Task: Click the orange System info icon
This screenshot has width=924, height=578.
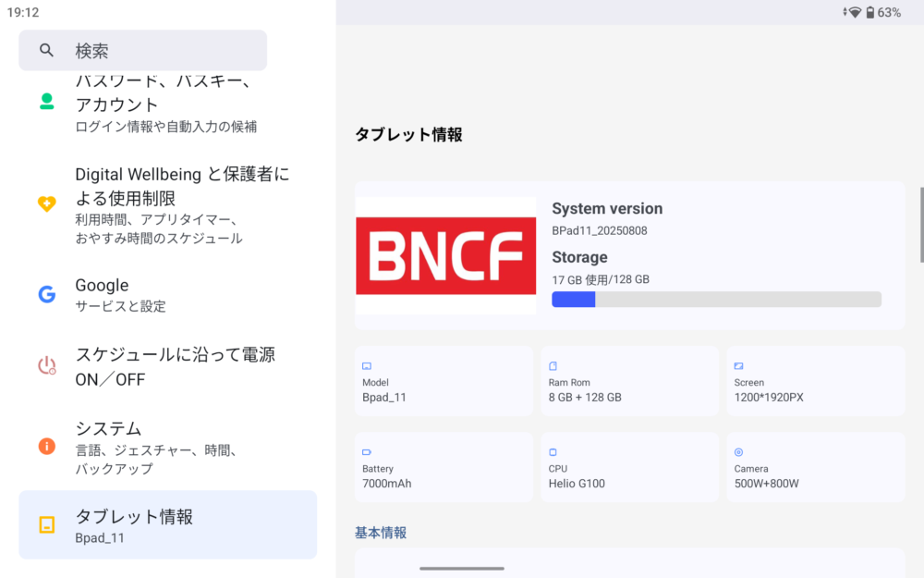Action: point(47,447)
